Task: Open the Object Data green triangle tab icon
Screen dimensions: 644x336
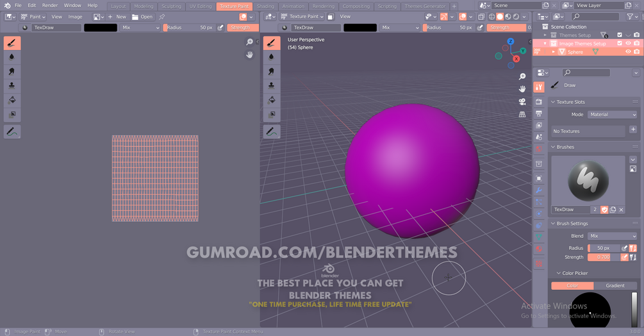Action: click(539, 237)
